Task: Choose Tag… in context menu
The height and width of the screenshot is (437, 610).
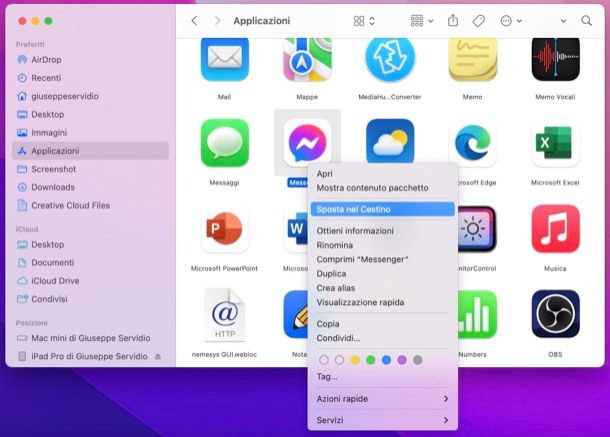Action: coord(382,377)
